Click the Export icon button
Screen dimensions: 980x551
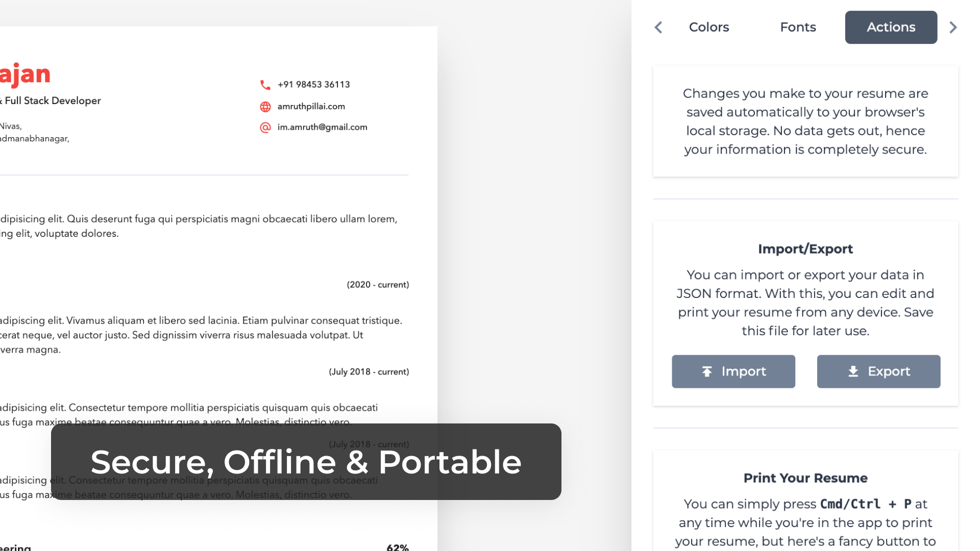click(x=879, y=371)
